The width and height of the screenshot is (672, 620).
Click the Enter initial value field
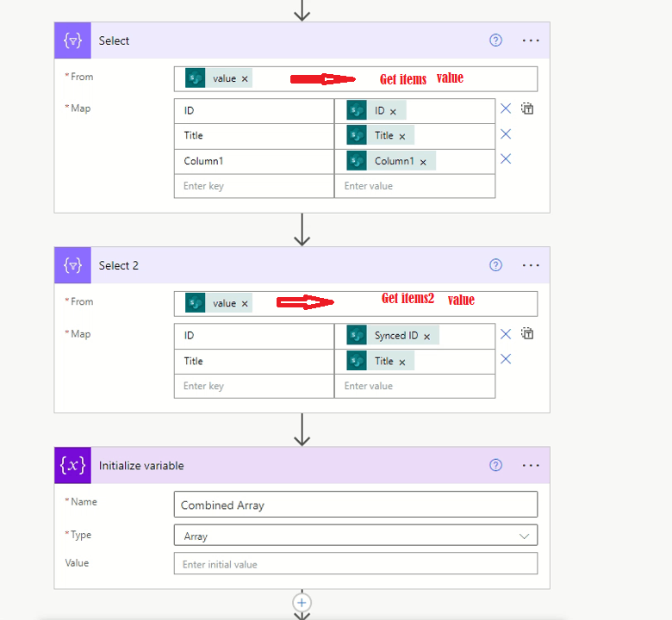click(356, 564)
